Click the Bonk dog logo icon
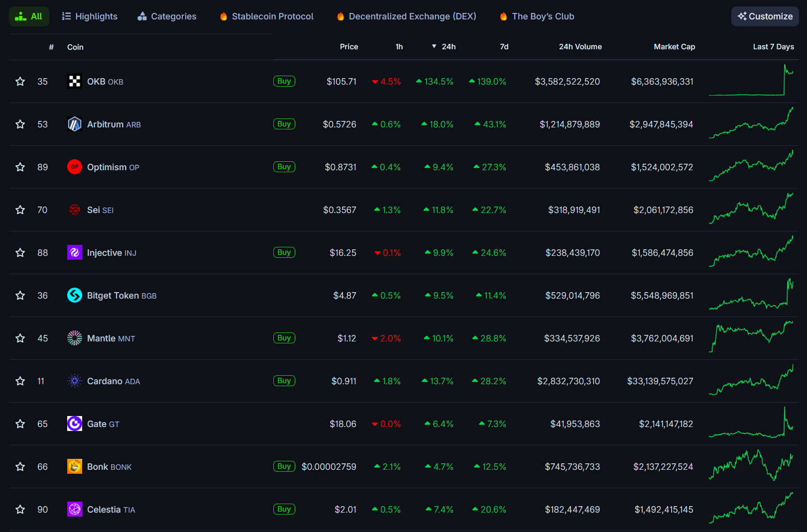 pos(74,467)
